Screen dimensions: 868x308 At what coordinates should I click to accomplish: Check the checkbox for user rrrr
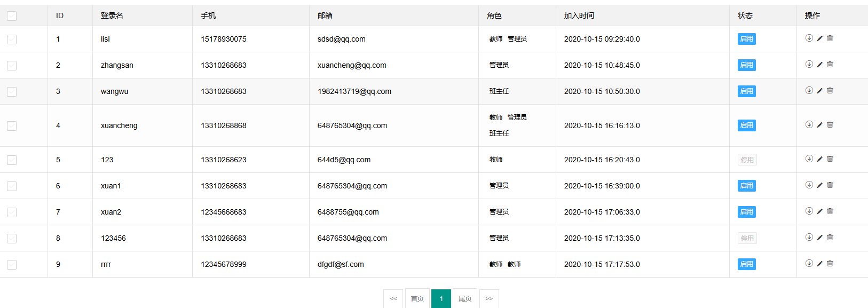(x=12, y=265)
